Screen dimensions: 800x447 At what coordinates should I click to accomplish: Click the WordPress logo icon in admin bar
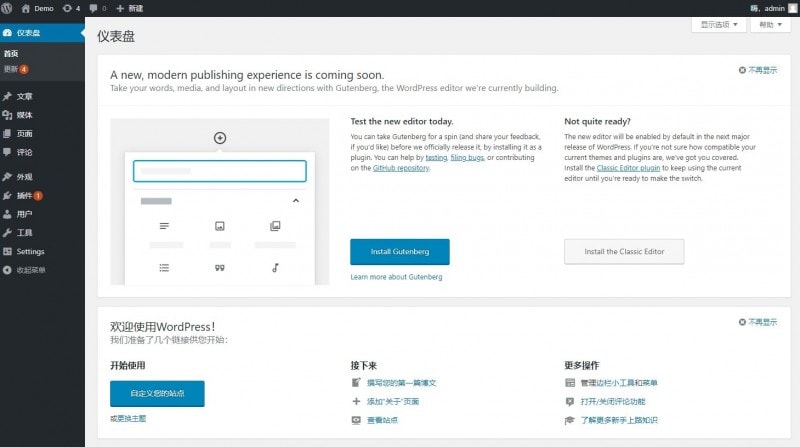[x=8, y=8]
